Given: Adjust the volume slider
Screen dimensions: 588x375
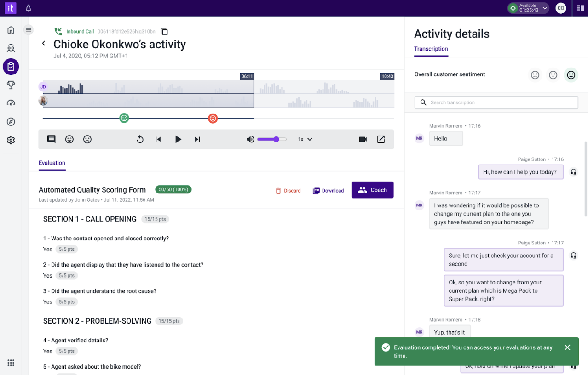Looking at the screenshot, I should point(272,139).
